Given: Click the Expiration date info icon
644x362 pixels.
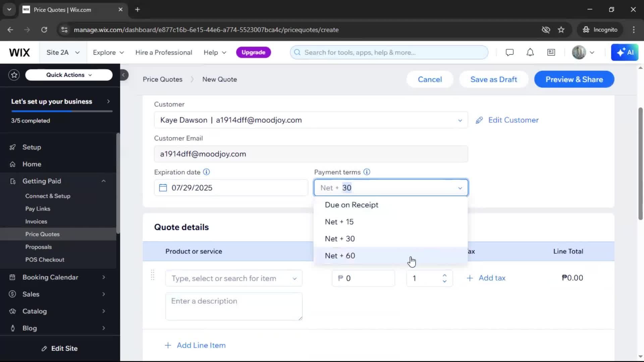Looking at the screenshot, I should 207,172.
